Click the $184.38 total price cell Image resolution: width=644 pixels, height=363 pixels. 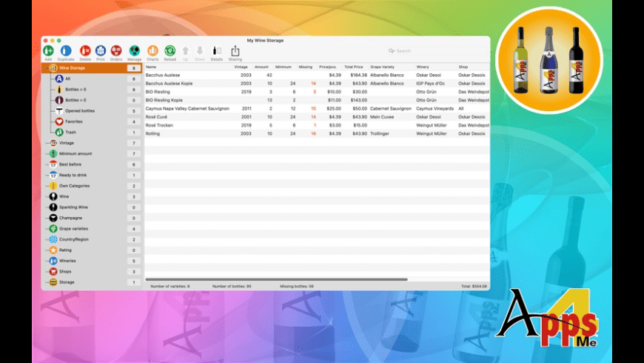pos(358,76)
